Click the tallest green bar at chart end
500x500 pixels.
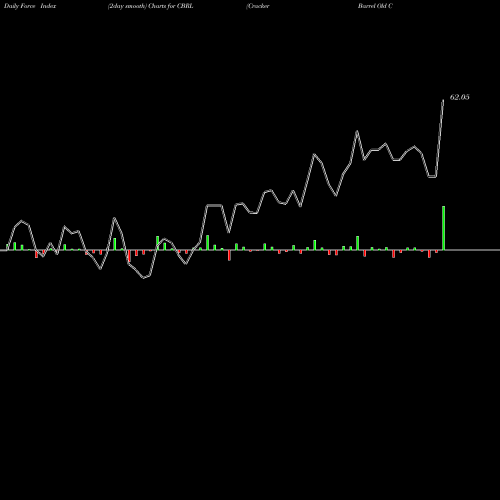pos(443,228)
